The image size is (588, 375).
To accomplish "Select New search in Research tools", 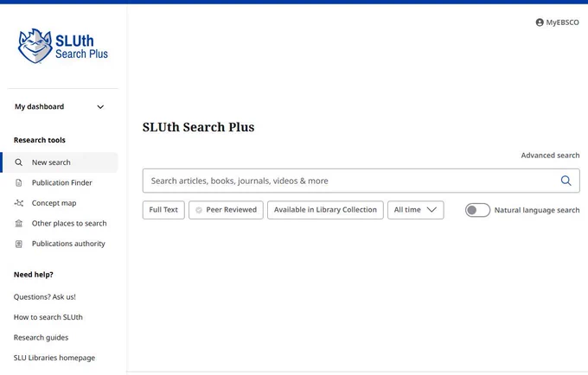I will click(x=60, y=162).
